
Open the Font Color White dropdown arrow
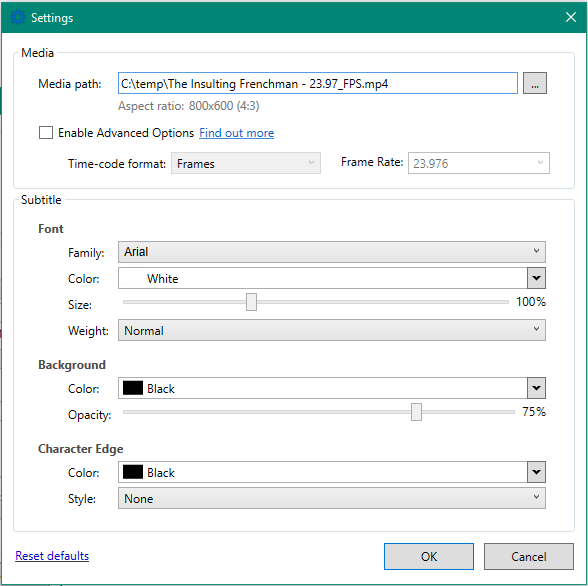536,278
